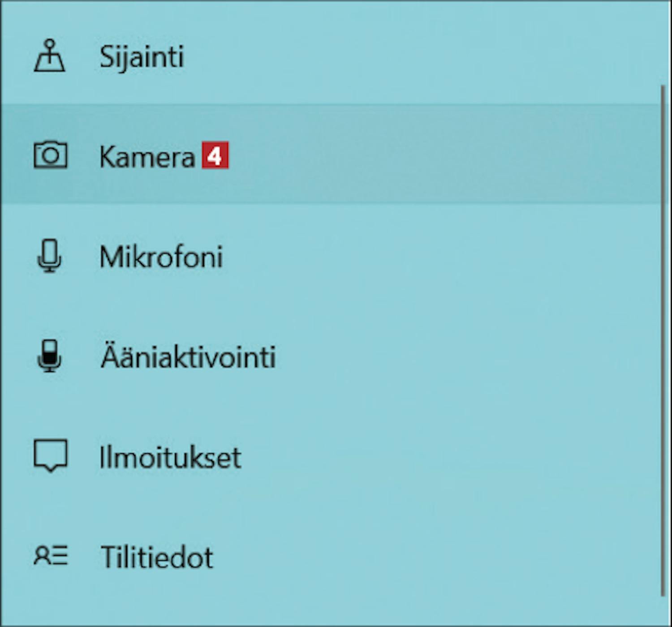Select the Kamera menu entry text

click(147, 157)
